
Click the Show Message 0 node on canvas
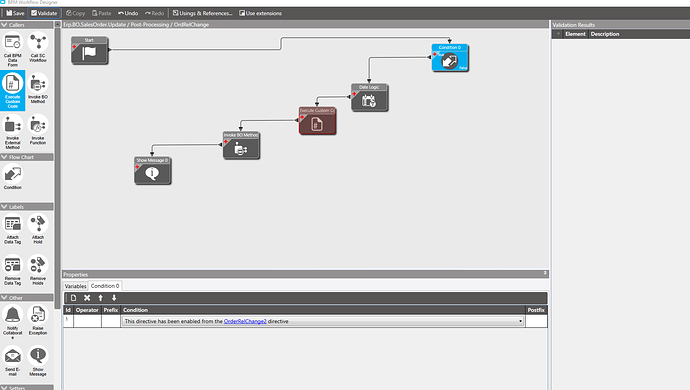coord(152,170)
